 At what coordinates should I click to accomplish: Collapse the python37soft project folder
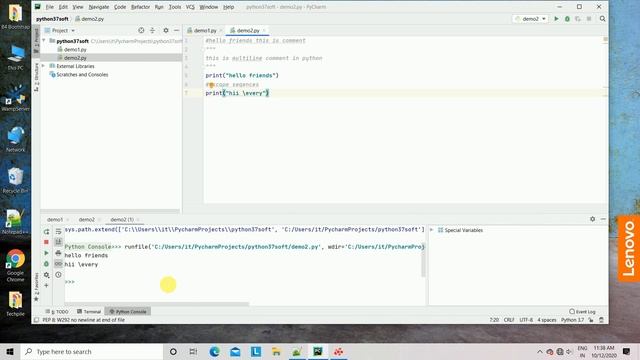tap(44, 41)
